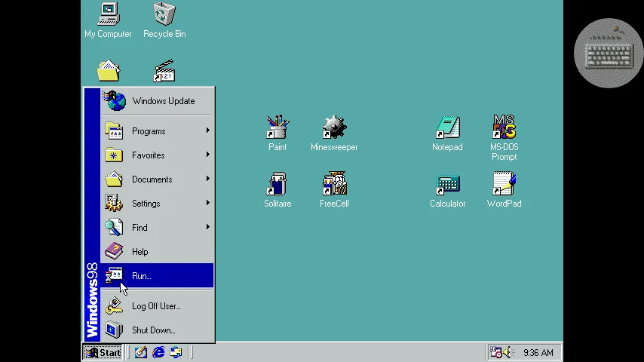Select Shut Down... menu item
644x362 pixels.
pyautogui.click(x=157, y=330)
